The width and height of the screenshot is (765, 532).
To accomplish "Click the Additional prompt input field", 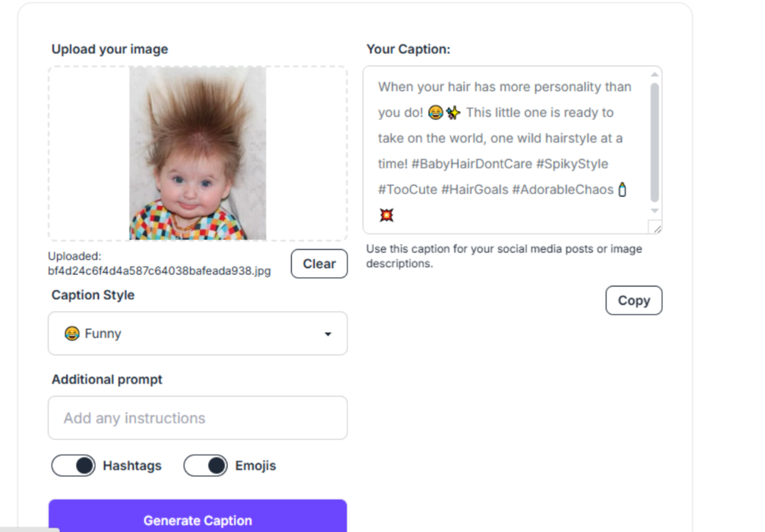I will pos(198,418).
